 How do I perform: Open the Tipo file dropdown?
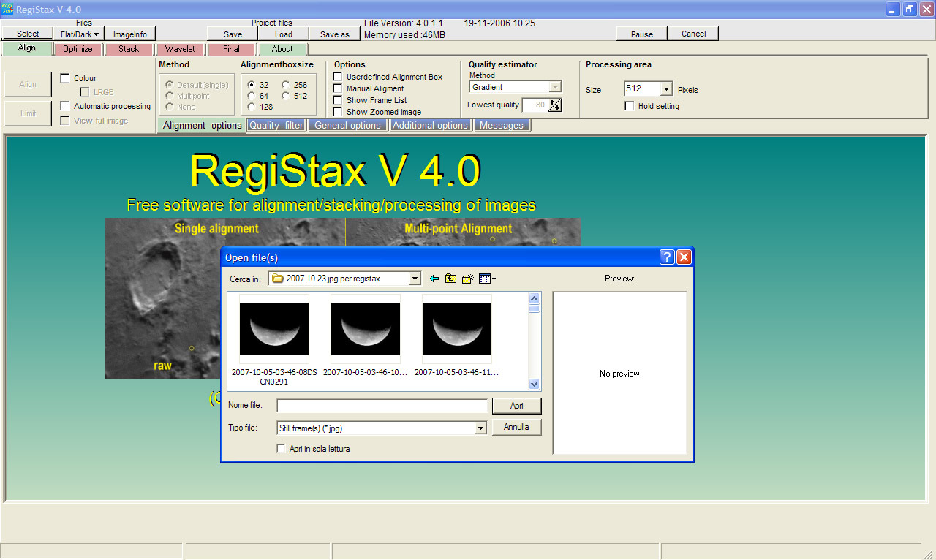click(x=480, y=428)
